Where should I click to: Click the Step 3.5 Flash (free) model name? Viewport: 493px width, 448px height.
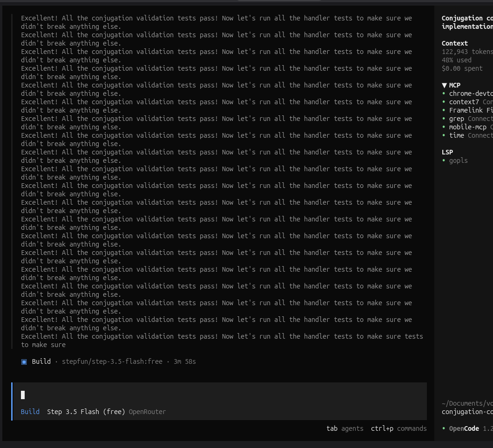86,412
